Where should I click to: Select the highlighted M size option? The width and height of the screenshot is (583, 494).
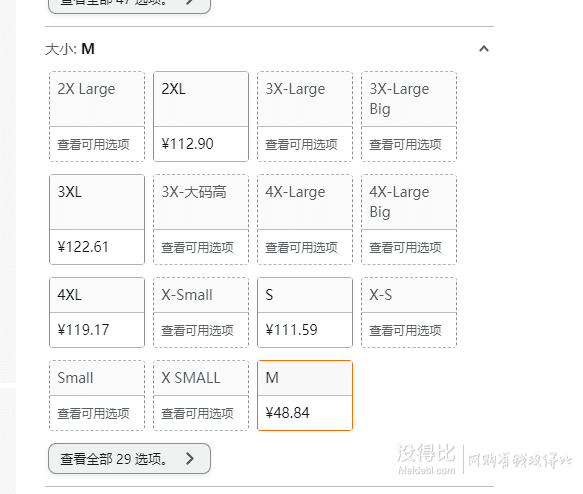point(305,395)
